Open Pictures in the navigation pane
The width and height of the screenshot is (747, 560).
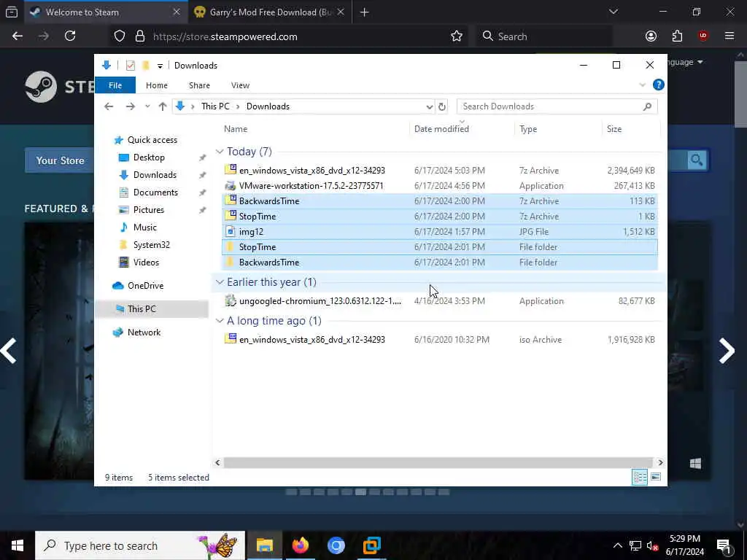tap(148, 210)
